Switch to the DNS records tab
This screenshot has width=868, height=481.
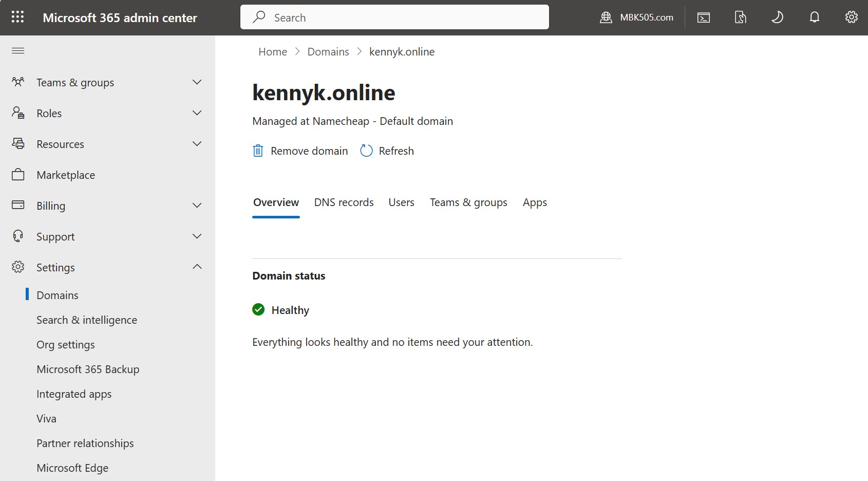344,202
